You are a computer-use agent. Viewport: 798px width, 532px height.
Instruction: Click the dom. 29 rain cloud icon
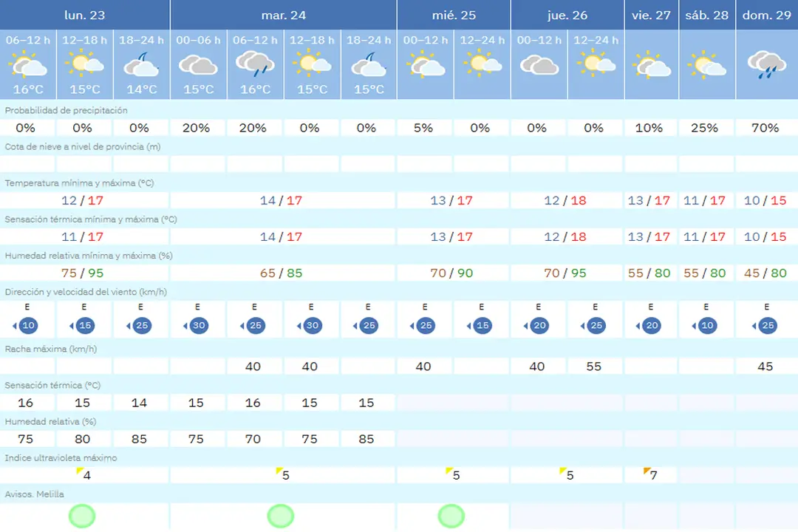pyautogui.click(x=767, y=64)
